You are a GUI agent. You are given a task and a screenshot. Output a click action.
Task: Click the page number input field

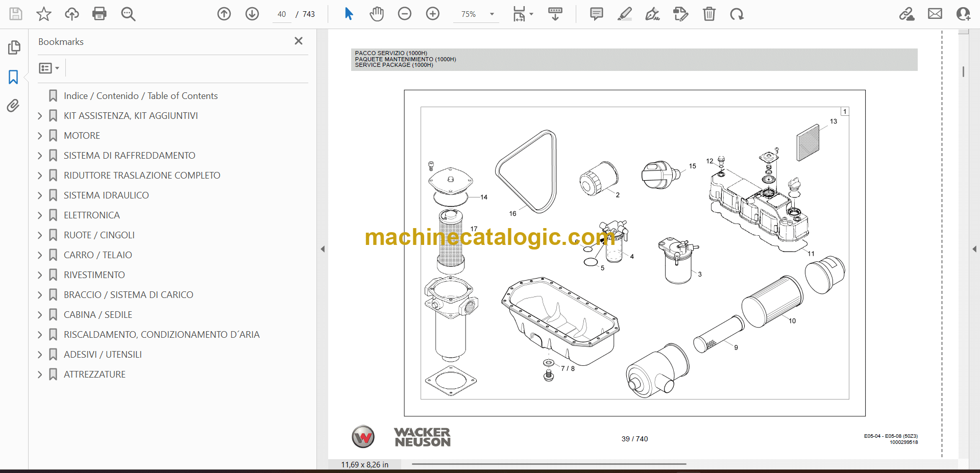pyautogui.click(x=282, y=14)
